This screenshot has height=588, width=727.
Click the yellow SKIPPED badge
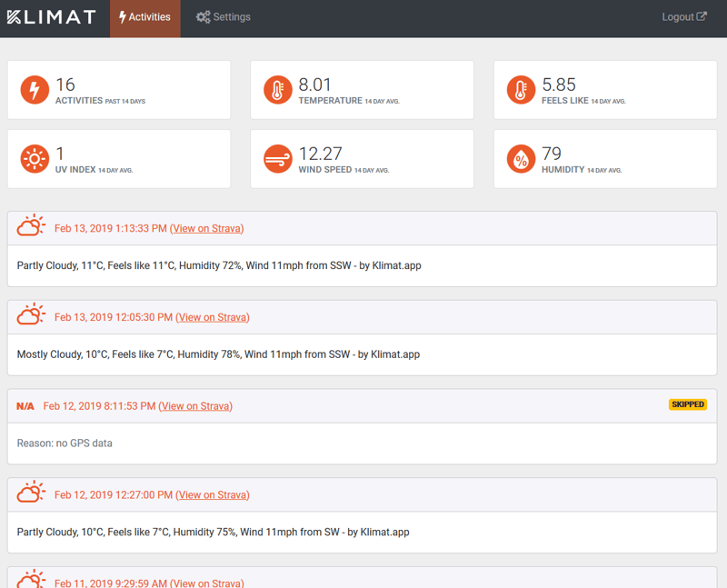click(687, 404)
